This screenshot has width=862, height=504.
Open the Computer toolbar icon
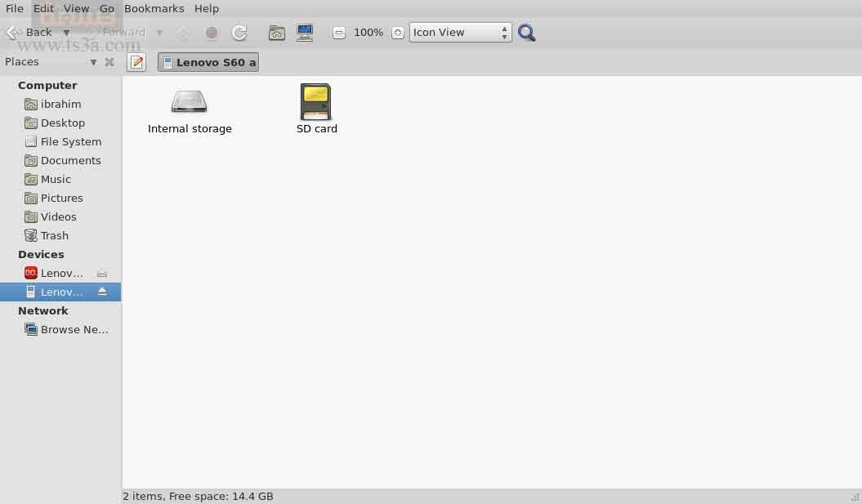[x=305, y=33]
